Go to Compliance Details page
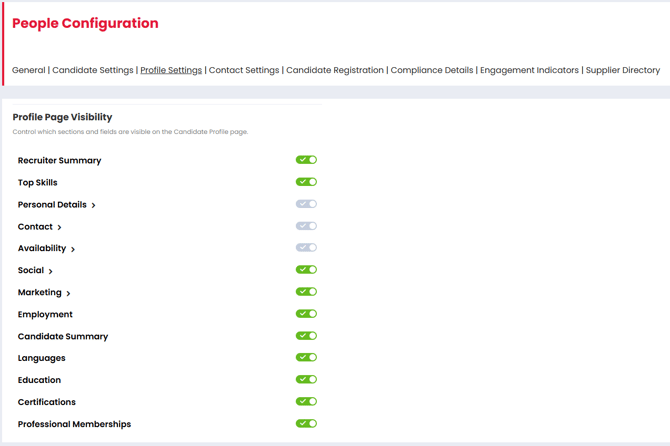670x446 pixels. click(432, 70)
